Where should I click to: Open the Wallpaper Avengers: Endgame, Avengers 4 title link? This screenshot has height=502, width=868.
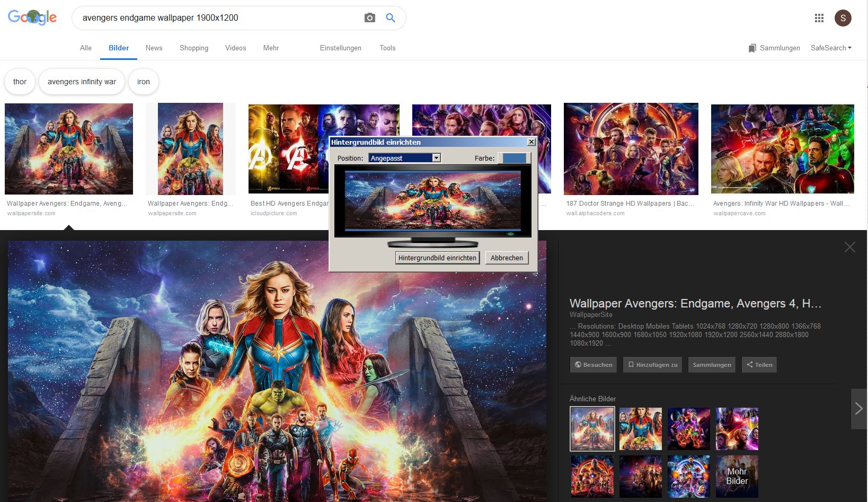695,303
